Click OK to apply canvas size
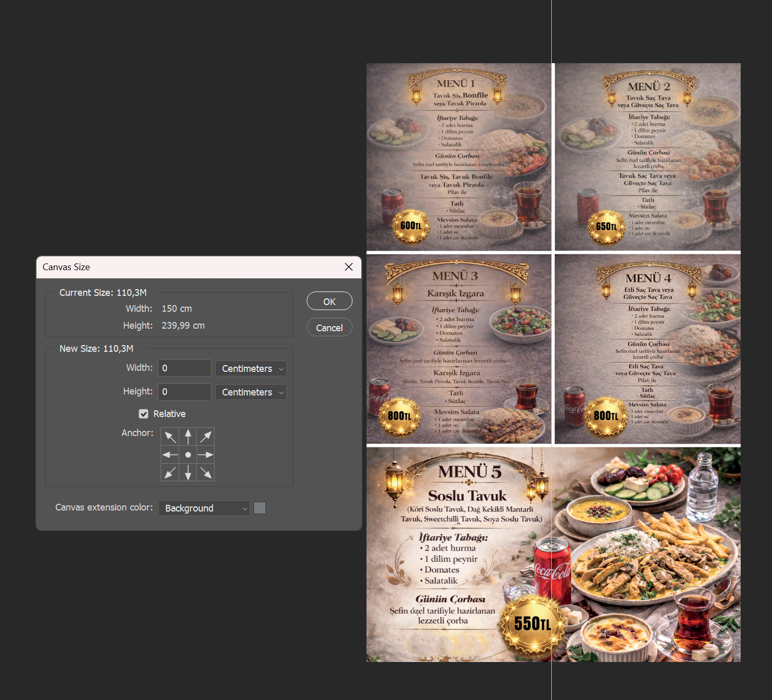 [329, 301]
